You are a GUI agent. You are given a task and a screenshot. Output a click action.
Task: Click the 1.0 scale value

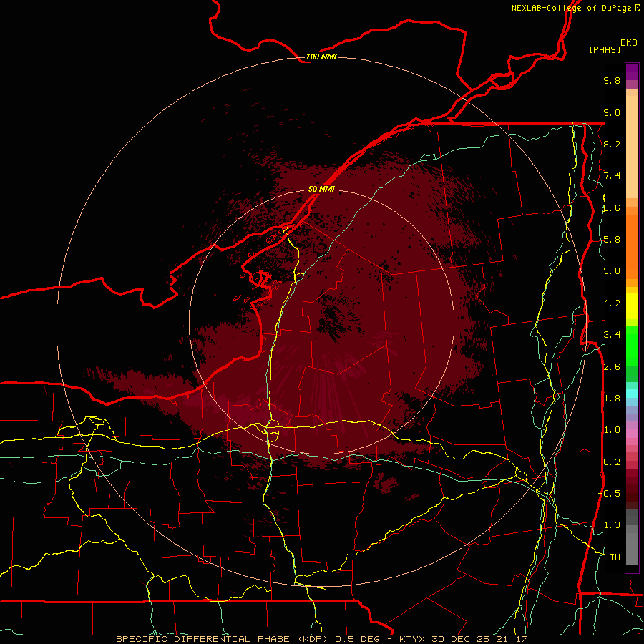point(612,430)
